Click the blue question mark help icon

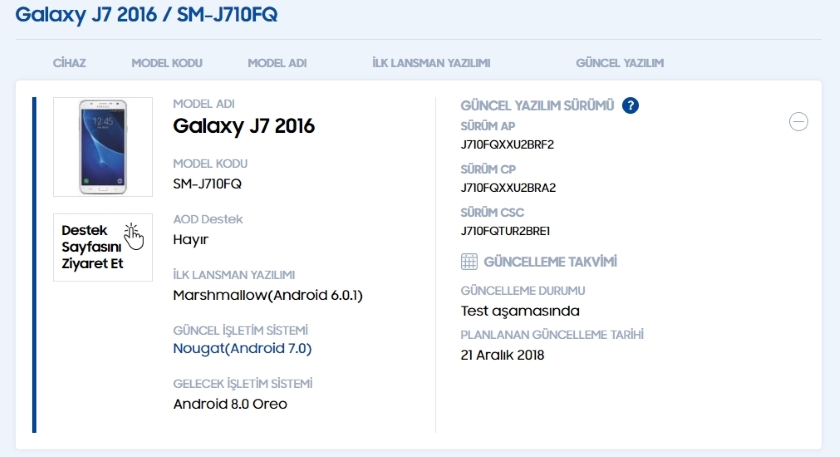tap(630, 106)
